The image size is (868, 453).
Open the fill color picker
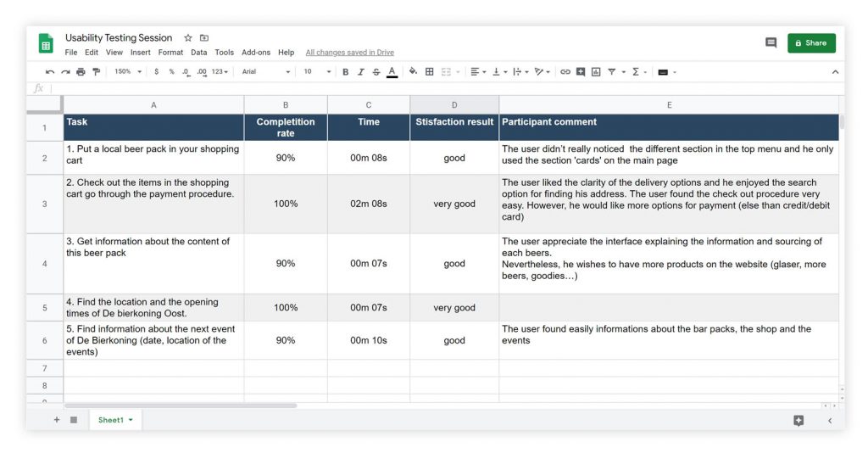(413, 72)
